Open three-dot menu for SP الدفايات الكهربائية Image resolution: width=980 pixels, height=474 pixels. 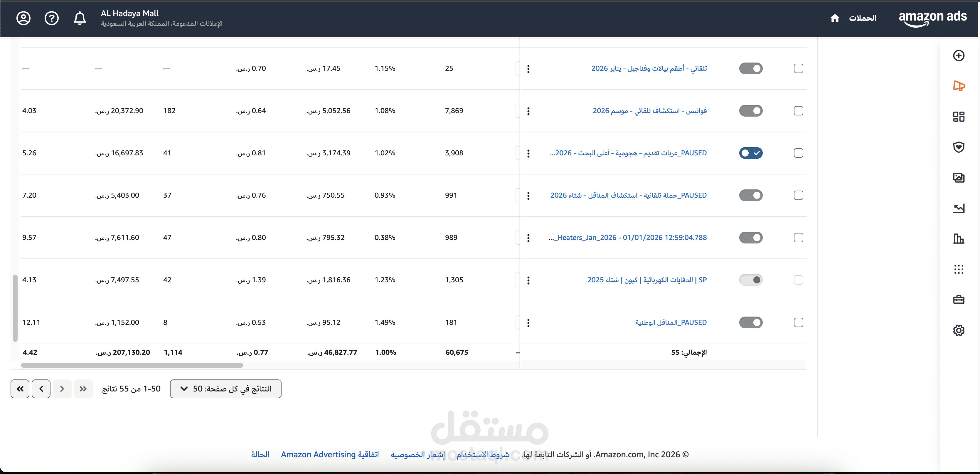528,280
